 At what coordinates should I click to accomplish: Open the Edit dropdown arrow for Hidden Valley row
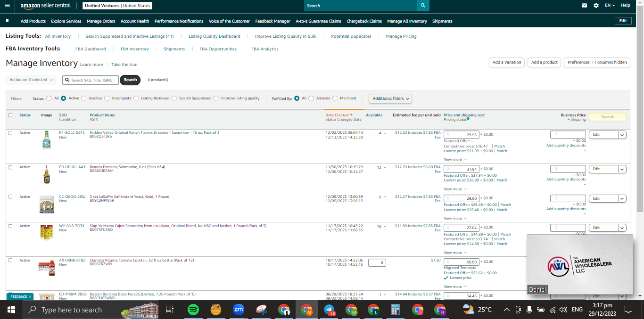pos(622,135)
